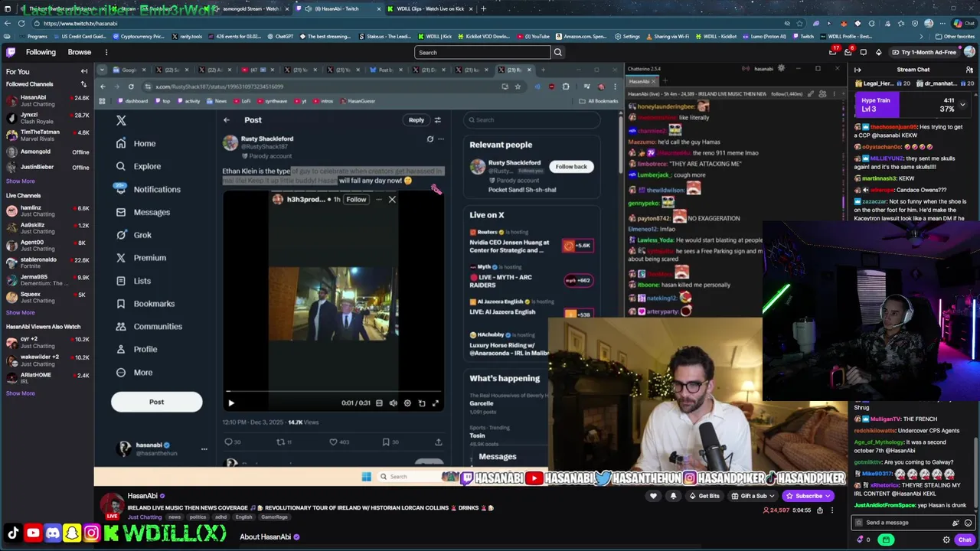
Task: Open Grok in X sidebar
Action: click(134, 235)
